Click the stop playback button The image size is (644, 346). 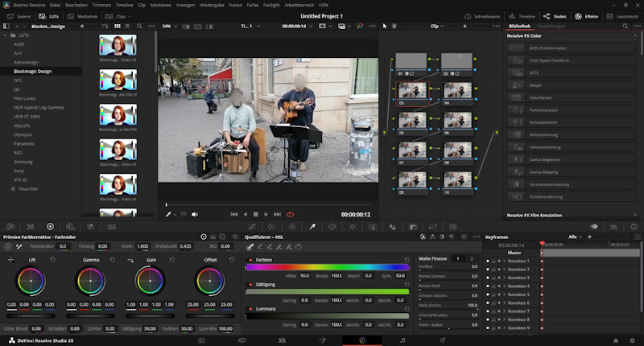pos(255,214)
